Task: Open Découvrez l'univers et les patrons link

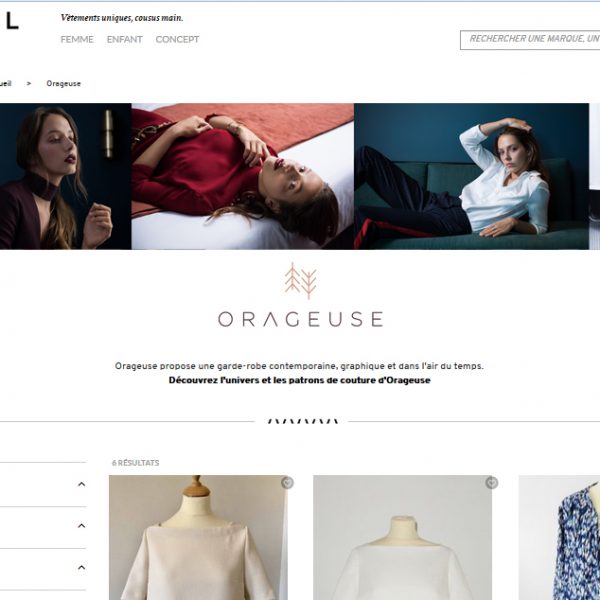Action: (300, 380)
